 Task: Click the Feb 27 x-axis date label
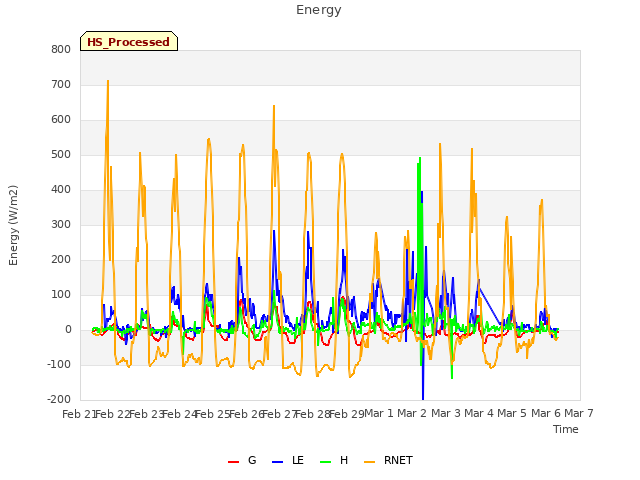point(280,414)
